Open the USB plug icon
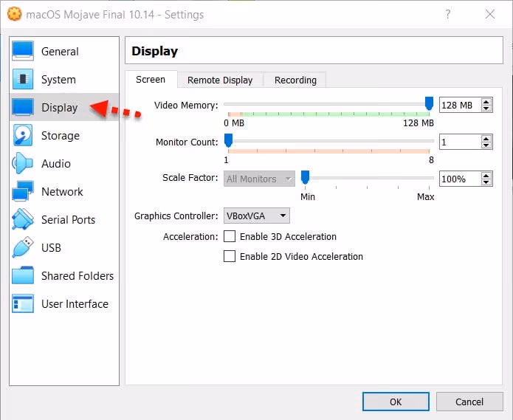 click(23, 247)
